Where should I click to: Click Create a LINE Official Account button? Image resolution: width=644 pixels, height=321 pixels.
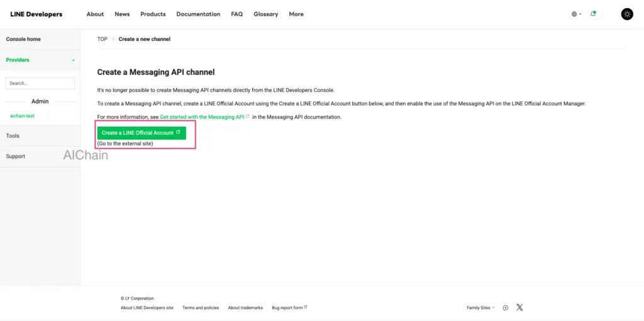click(141, 133)
